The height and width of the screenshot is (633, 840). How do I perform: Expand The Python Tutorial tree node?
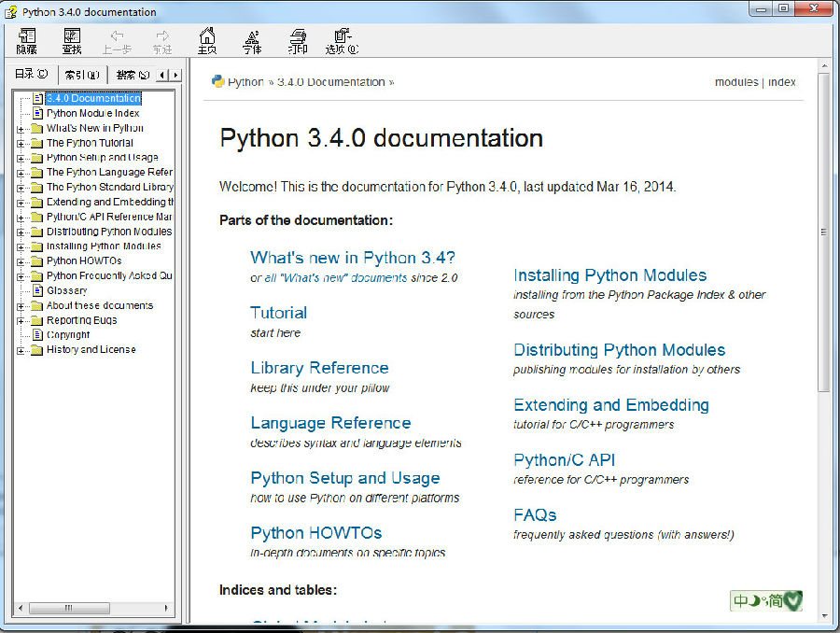tap(21, 144)
